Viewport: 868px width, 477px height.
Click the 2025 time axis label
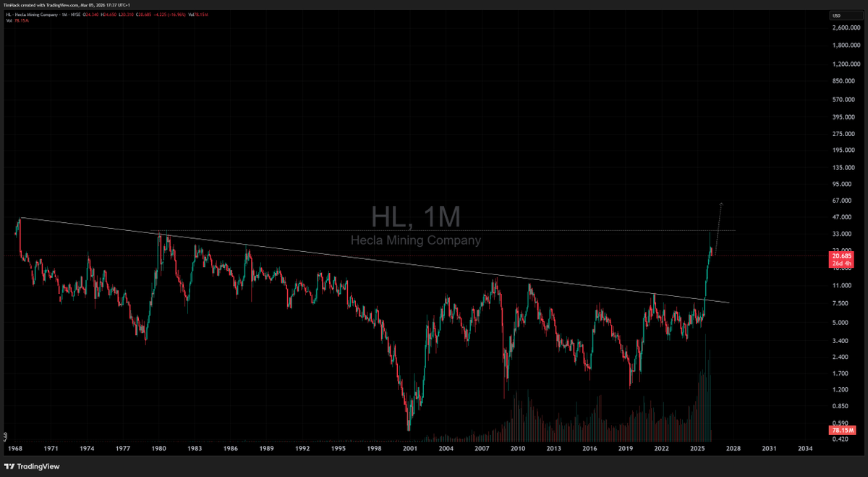click(697, 449)
